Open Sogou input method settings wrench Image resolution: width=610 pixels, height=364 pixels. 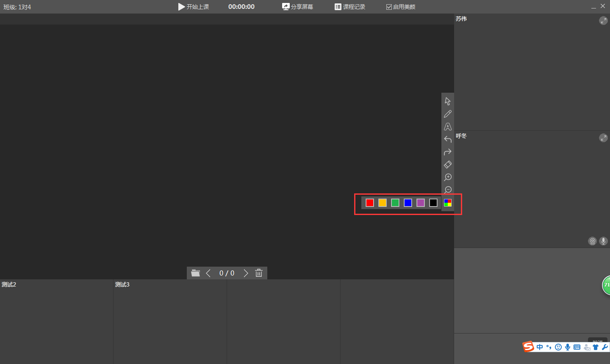[604, 347]
